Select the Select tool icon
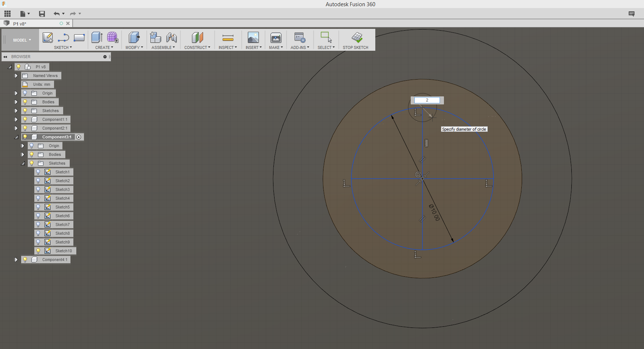The width and height of the screenshot is (644, 349). coord(326,37)
